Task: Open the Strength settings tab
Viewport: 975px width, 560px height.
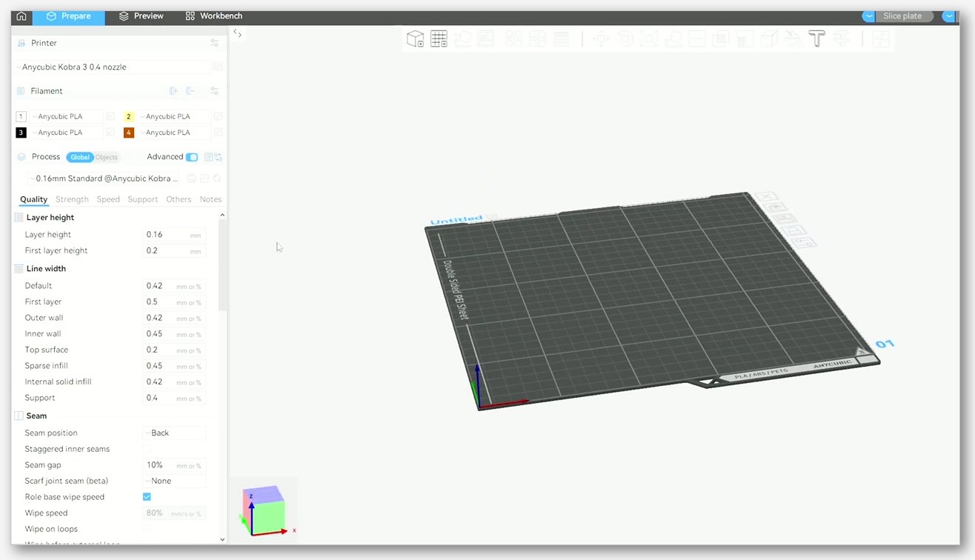Action: click(72, 199)
